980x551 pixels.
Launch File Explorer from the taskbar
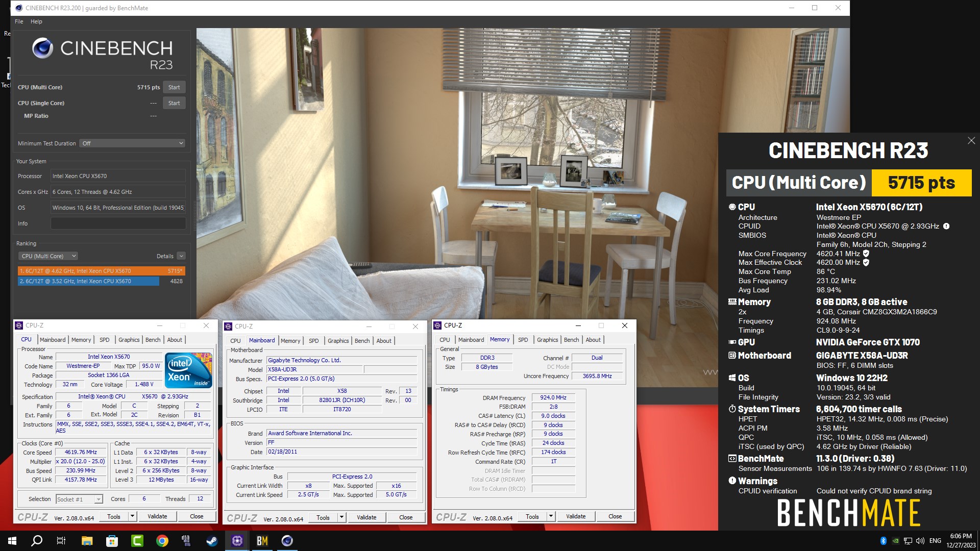[x=87, y=541]
